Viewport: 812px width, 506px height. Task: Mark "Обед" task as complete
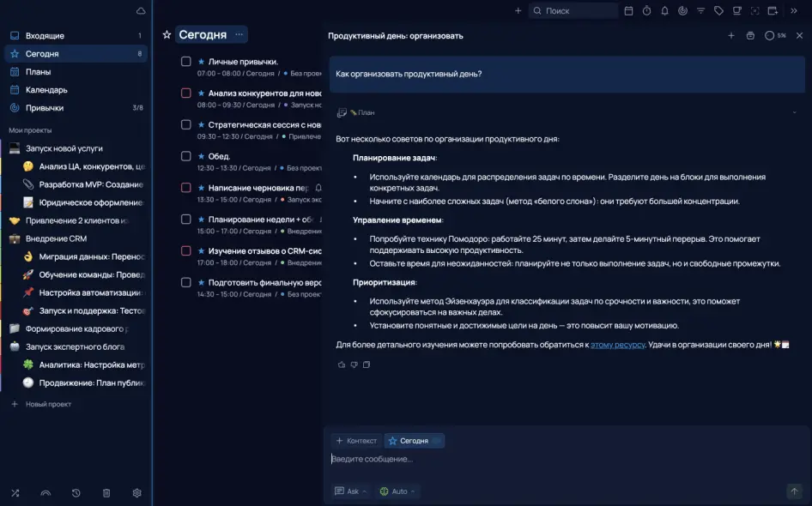[x=186, y=156]
